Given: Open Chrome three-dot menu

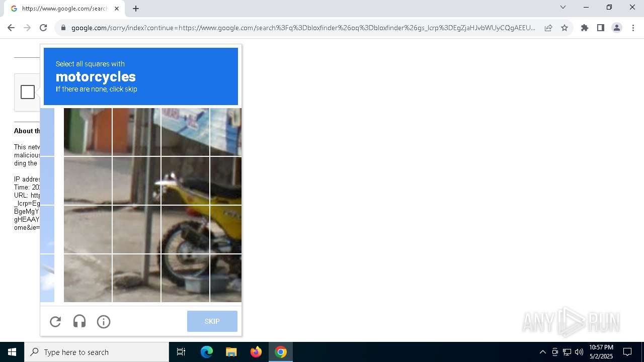Looking at the screenshot, I should pyautogui.click(x=633, y=28).
